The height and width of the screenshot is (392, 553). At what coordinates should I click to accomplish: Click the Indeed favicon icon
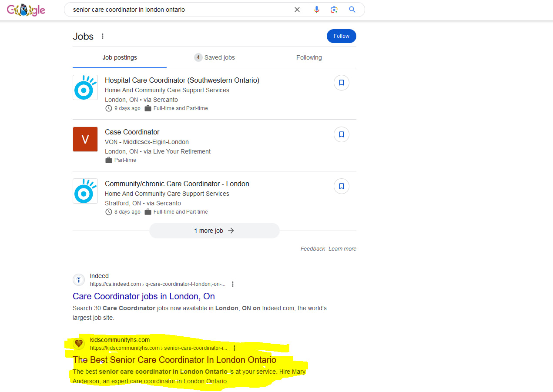click(x=79, y=280)
